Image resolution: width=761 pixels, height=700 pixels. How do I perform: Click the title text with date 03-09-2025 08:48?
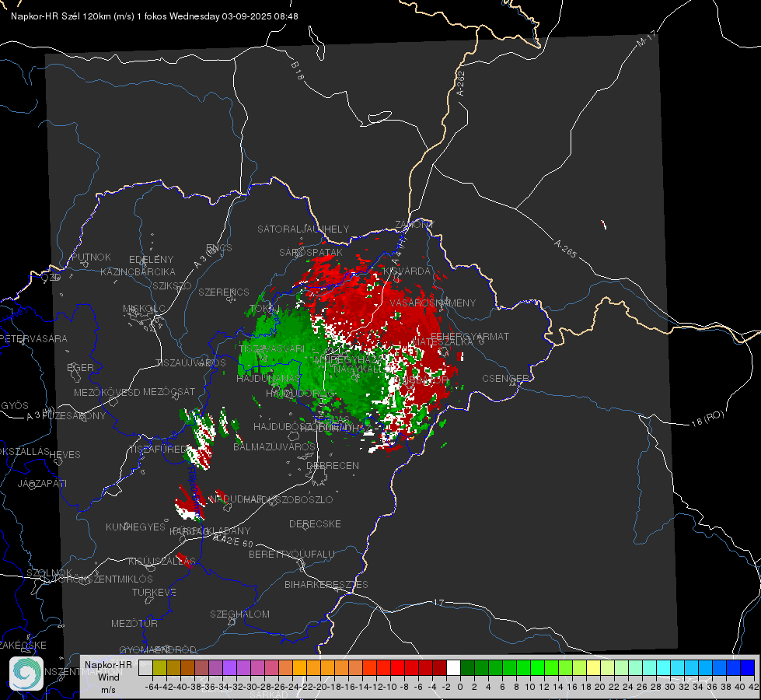click(x=155, y=16)
